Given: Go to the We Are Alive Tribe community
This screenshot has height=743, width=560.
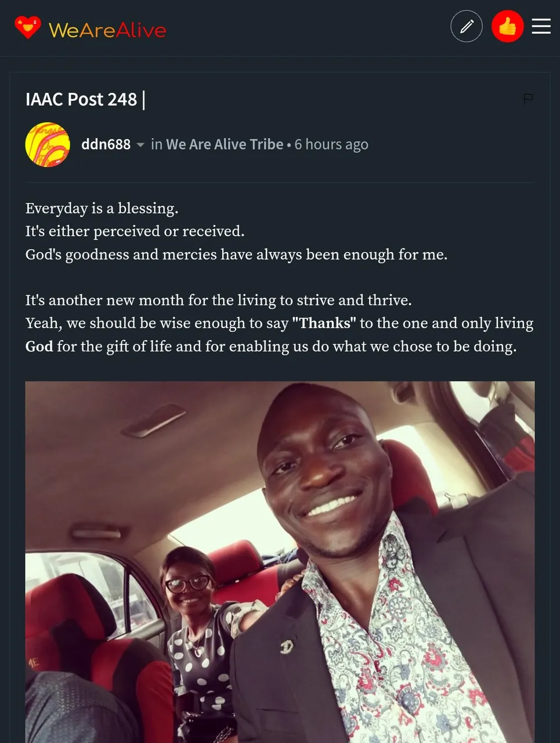Looking at the screenshot, I should 225,145.
